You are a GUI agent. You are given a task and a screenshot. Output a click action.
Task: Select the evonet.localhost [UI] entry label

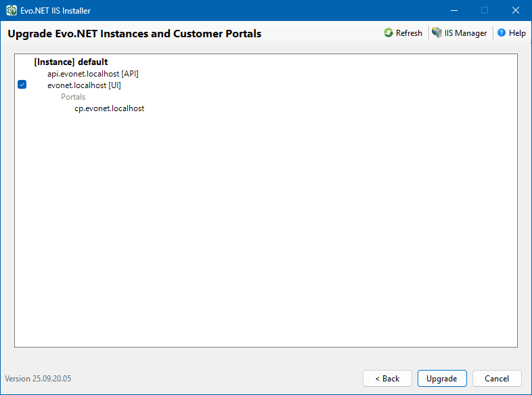click(84, 85)
